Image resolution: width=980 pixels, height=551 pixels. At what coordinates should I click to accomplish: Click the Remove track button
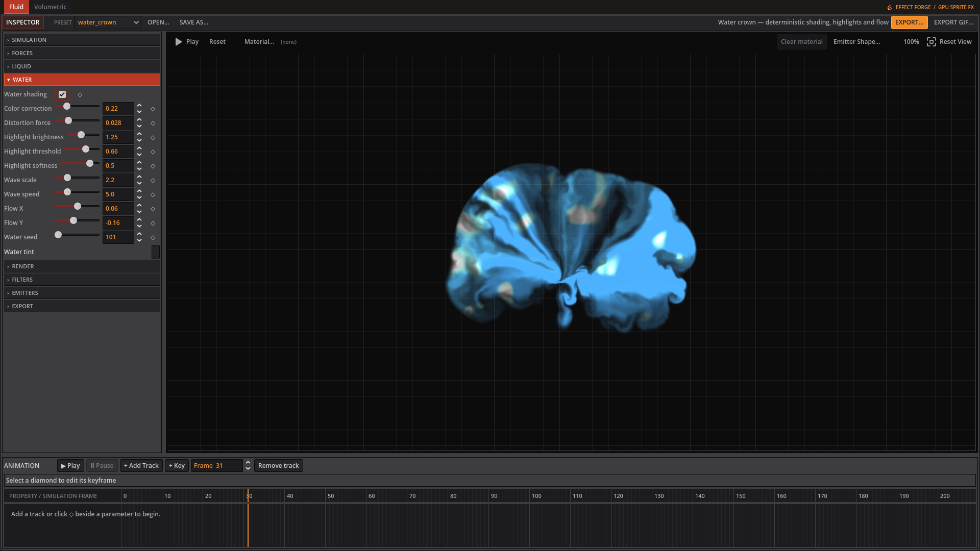pyautogui.click(x=279, y=466)
